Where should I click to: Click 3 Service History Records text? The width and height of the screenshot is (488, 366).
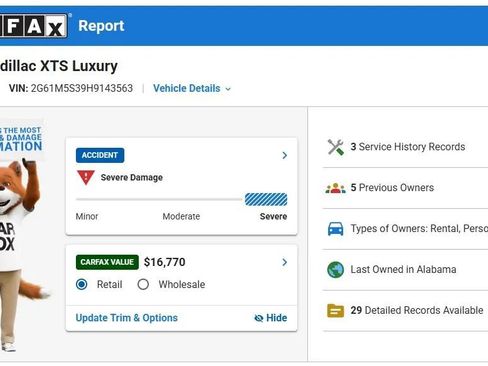[408, 147]
